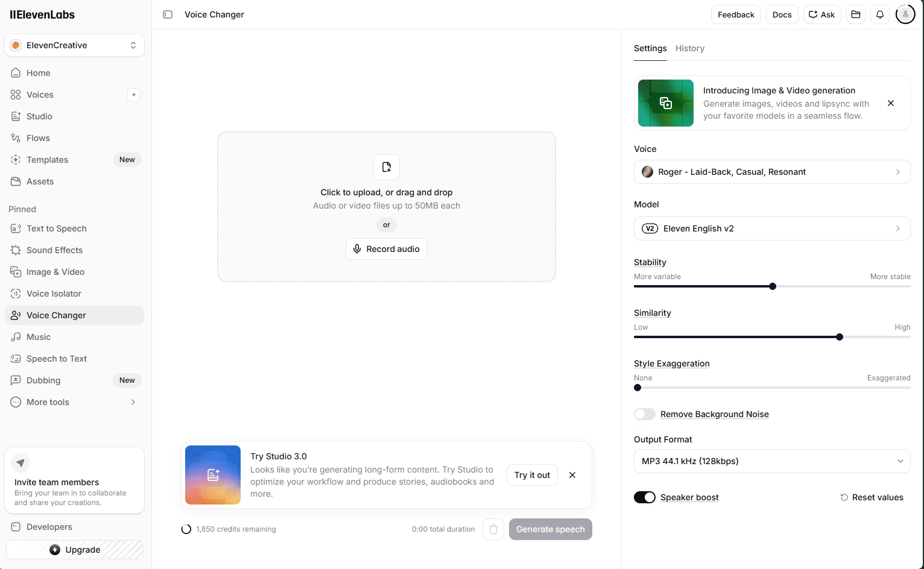Open the notifications bell
The width and height of the screenshot is (924, 569).
880,14
